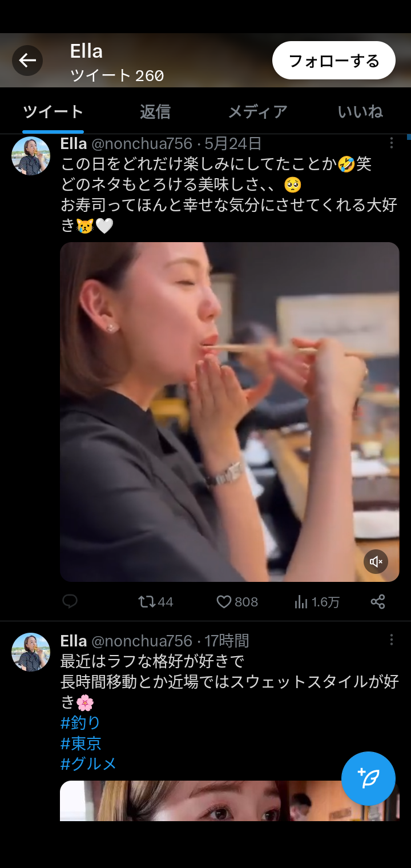Reply to the sushi tweet
Image resolution: width=411 pixels, height=868 pixels.
pyautogui.click(x=70, y=601)
